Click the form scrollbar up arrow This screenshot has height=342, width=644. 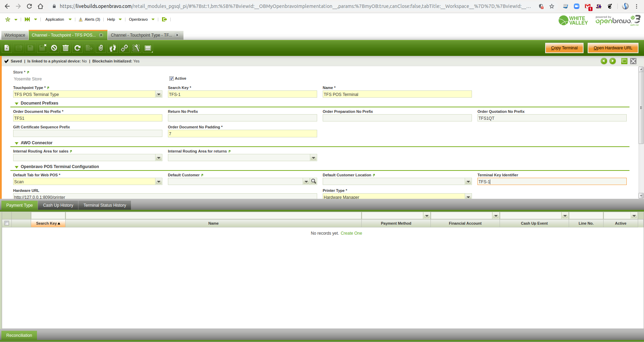(641, 69)
